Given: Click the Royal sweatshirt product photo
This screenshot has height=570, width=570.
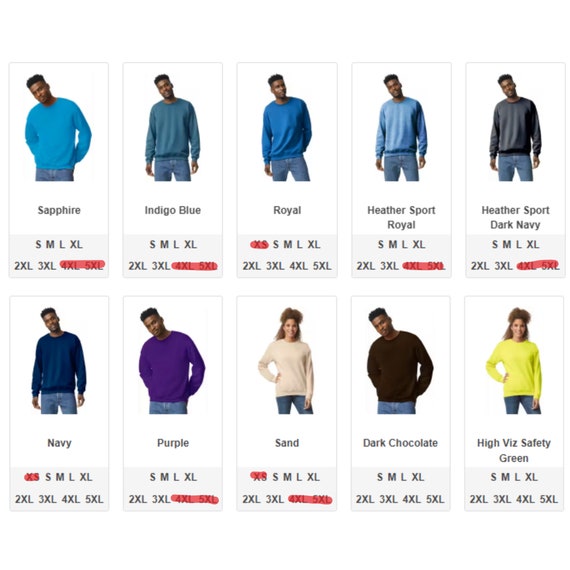Looking at the screenshot, I should (287, 128).
